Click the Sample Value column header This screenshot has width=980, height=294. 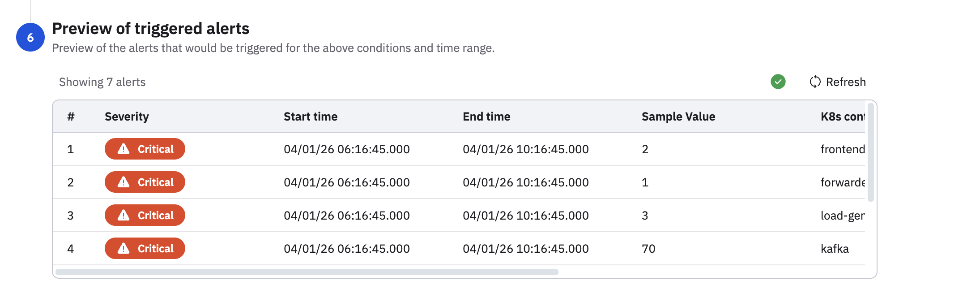(678, 117)
